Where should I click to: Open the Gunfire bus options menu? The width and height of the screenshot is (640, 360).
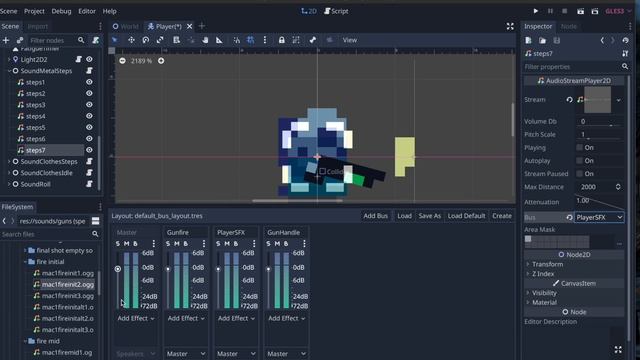coord(204,244)
